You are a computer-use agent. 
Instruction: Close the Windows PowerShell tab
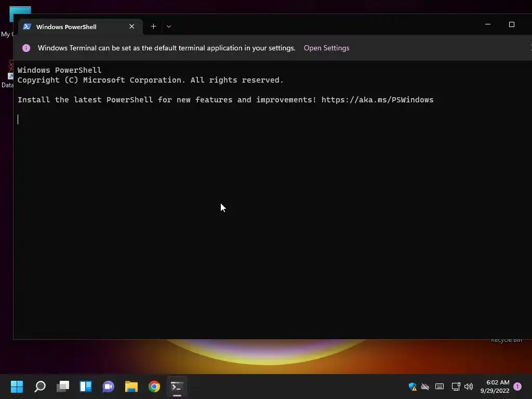click(x=131, y=26)
